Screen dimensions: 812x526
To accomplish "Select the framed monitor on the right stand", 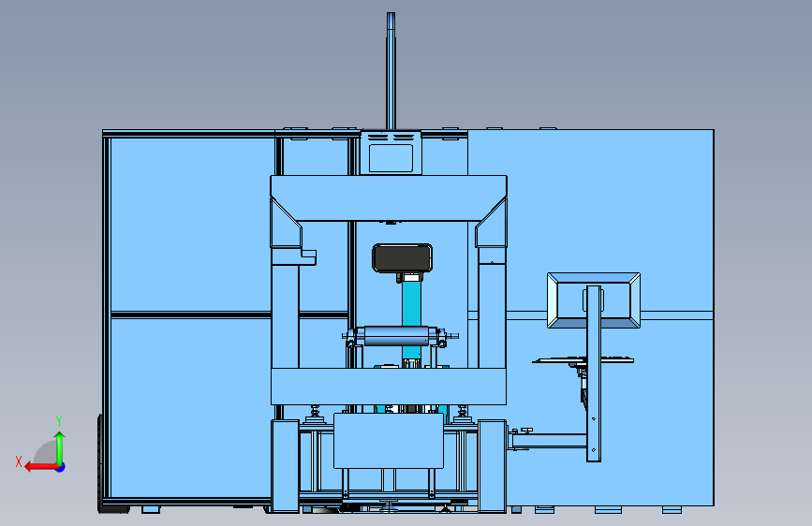I will click(x=594, y=300).
